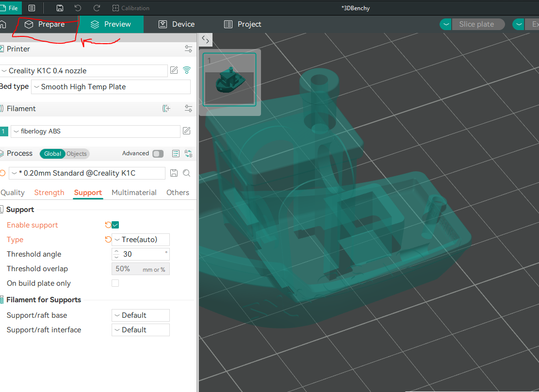
Task: Collapse the sidebar with the arrows icon
Action: click(206, 40)
